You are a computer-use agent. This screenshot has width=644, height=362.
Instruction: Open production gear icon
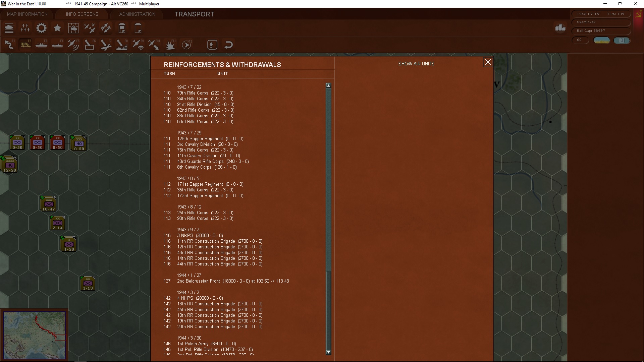click(x=41, y=28)
